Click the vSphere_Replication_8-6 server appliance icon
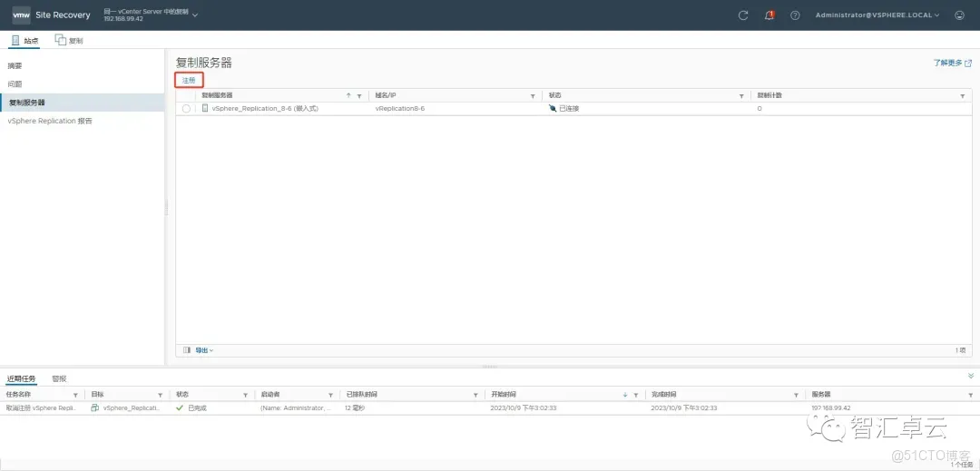The width and height of the screenshot is (980, 471). 205,108
